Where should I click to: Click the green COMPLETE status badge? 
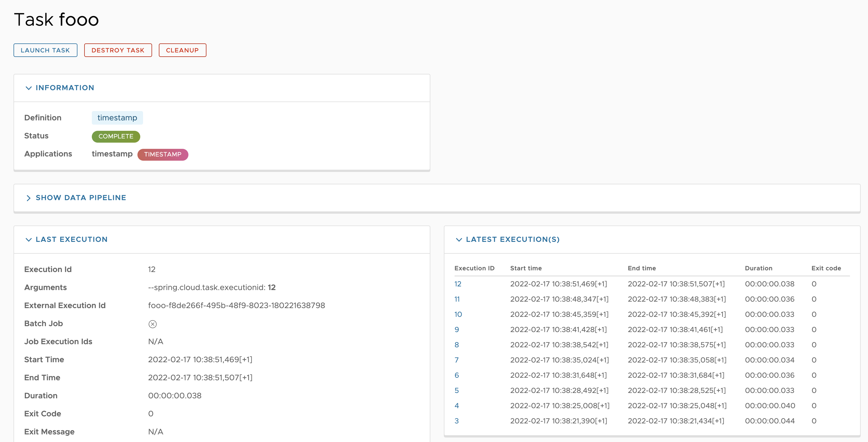[115, 136]
